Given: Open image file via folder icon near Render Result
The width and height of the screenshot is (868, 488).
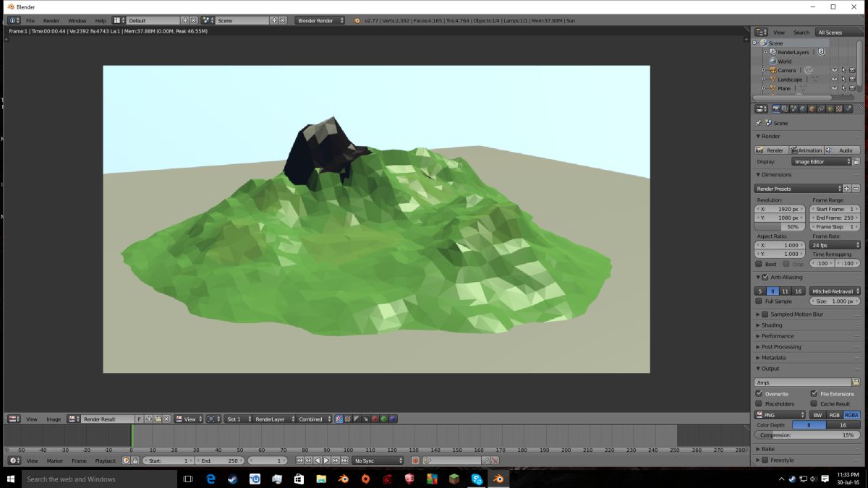Looking at the screenshot, I should [158, 419].
